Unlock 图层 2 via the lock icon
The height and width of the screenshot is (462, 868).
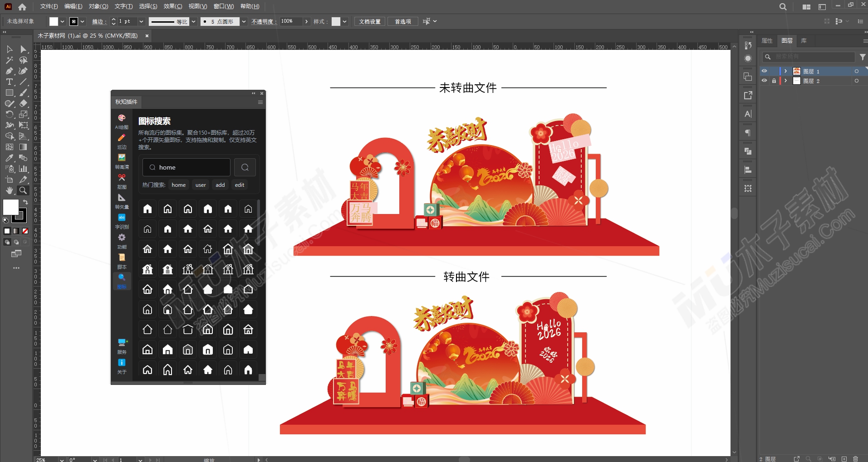pyautogui.click(x=774, y=81)
